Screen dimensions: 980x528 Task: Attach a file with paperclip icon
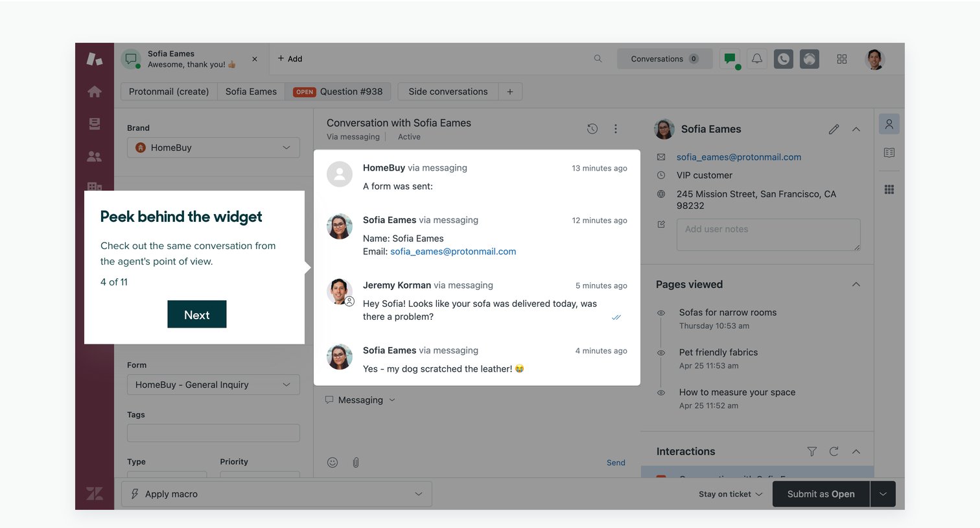coord(356,462)
